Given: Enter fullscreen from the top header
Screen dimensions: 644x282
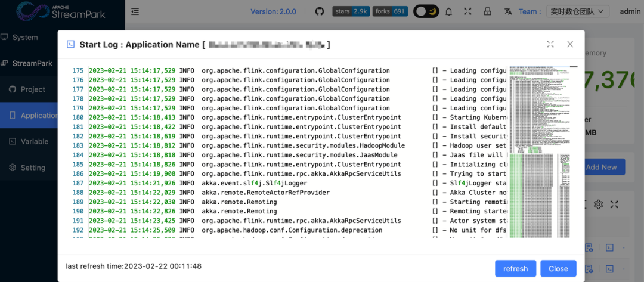Looking at the screenshot, I should pyautogui.click(x=467, y=11).
